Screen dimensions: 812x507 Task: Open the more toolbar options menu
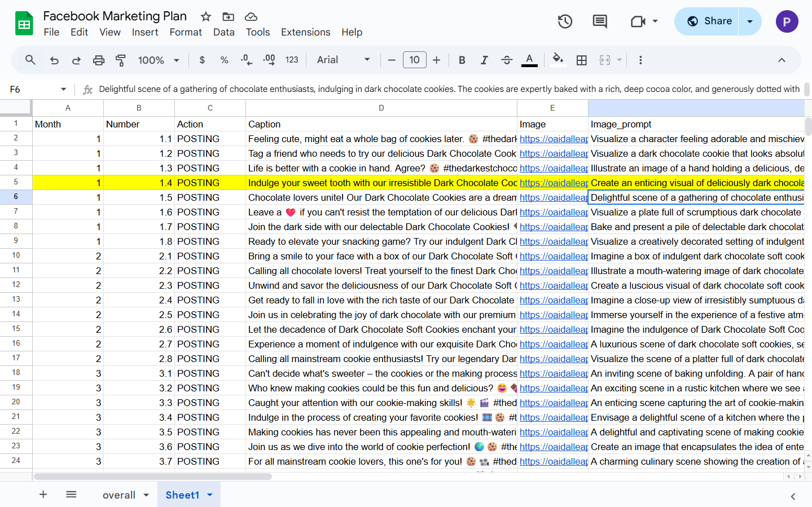coord(640,60)
